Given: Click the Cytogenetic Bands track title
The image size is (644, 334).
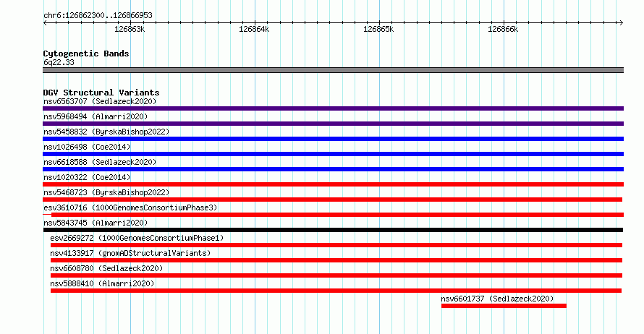Looking at the screenshot, I should coord(86,53).
